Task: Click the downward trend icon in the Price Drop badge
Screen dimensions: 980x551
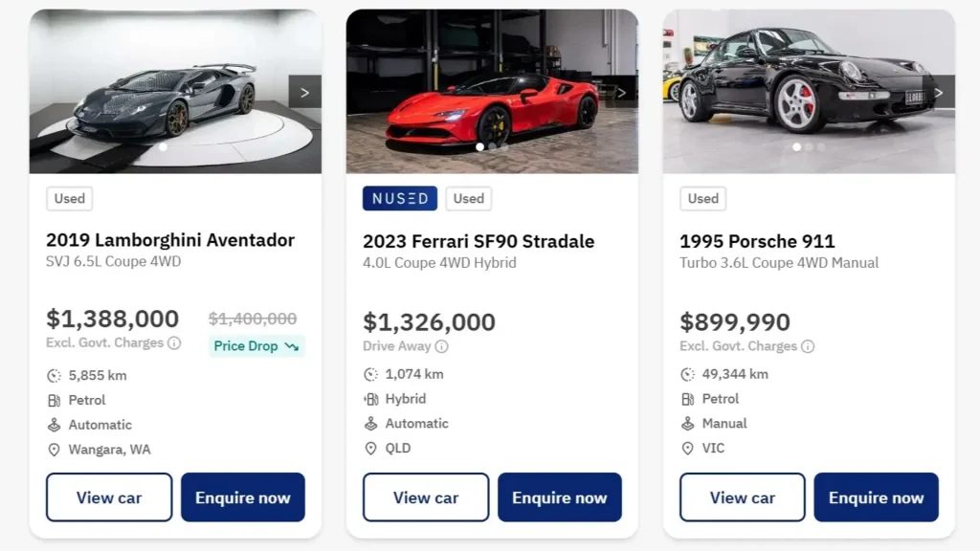Action: click(291, 346)
